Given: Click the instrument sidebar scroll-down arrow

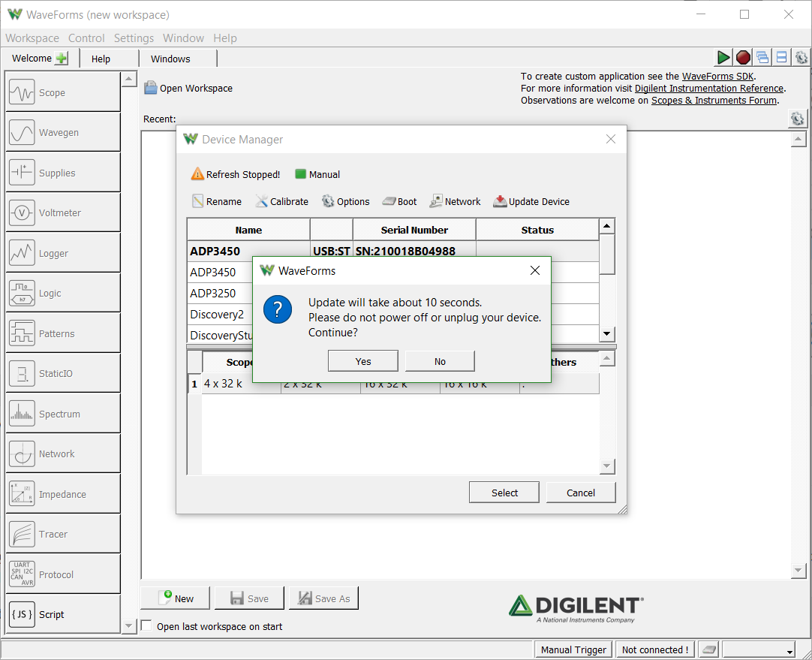Looking at the screenshot, I should click(x=128, y=625).
